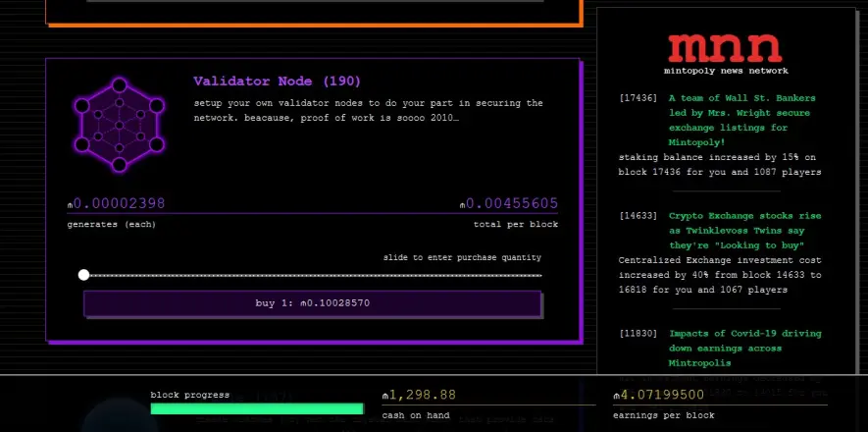Open the Impacts of Covid-19 news headline
This screenshot has height=432, width=868.
pyautogui.click(x=744, y=349)
